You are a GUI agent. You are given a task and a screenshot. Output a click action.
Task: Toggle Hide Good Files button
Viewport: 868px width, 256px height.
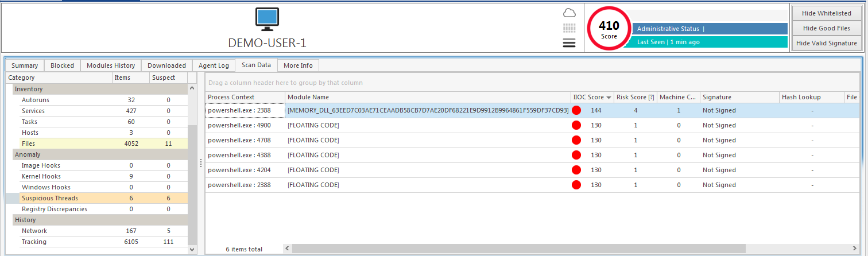(x=827, y=28)
